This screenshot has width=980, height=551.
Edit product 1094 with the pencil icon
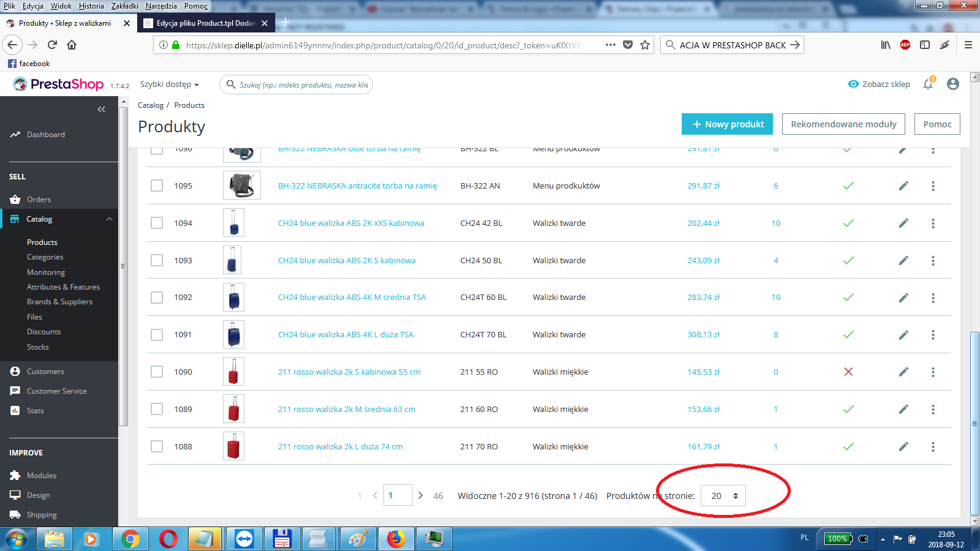[903, 223]
